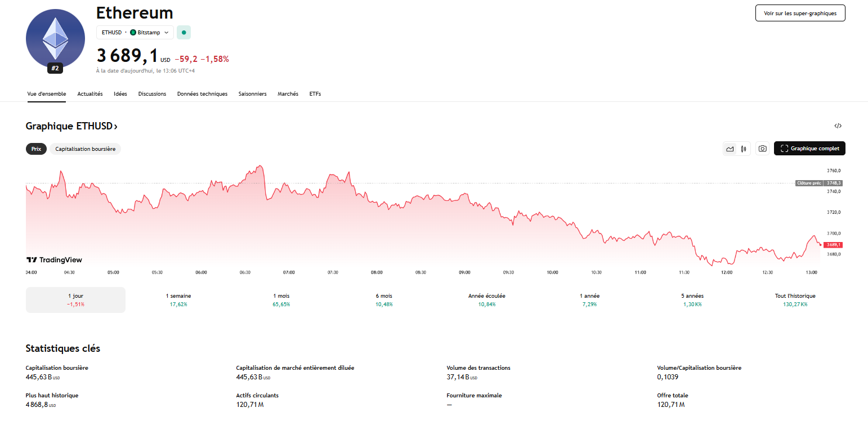Click the Fourniture maximale label
Viewport: 868px width, 430px height.
[474, 396]
